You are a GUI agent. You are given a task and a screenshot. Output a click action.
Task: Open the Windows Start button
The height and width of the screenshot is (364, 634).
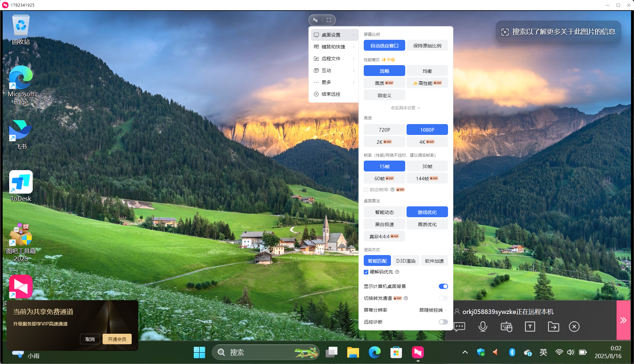coord(199,352)
